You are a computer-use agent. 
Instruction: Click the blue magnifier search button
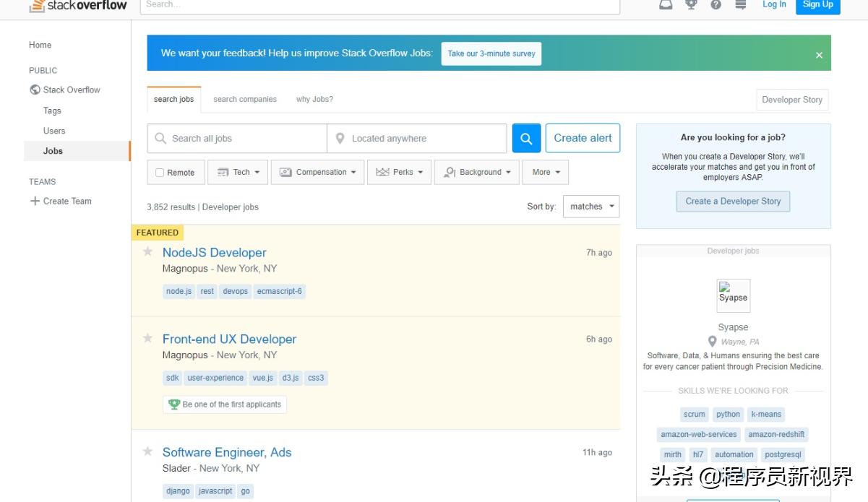[526, 139]
